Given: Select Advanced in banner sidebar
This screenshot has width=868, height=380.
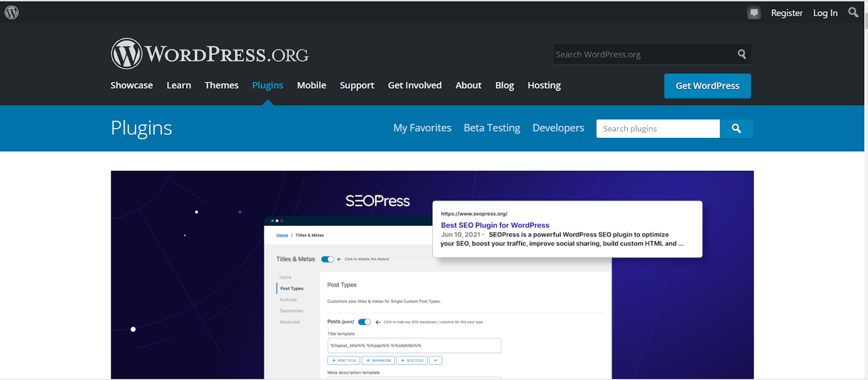Looking at the screenshot, I should 289,322.
